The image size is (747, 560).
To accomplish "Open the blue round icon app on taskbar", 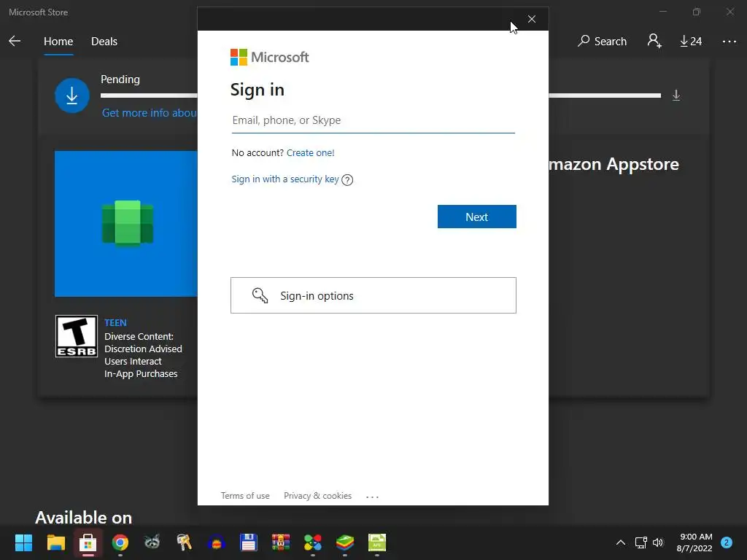I will click(216, 542).
